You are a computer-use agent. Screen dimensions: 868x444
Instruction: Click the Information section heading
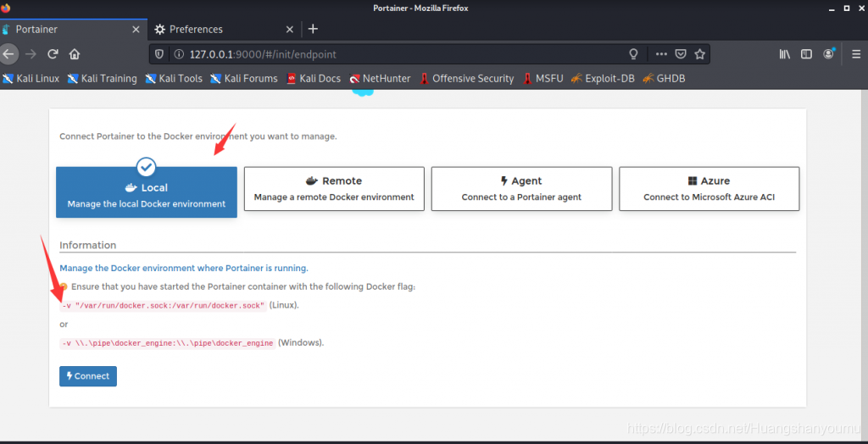point(88,245)
